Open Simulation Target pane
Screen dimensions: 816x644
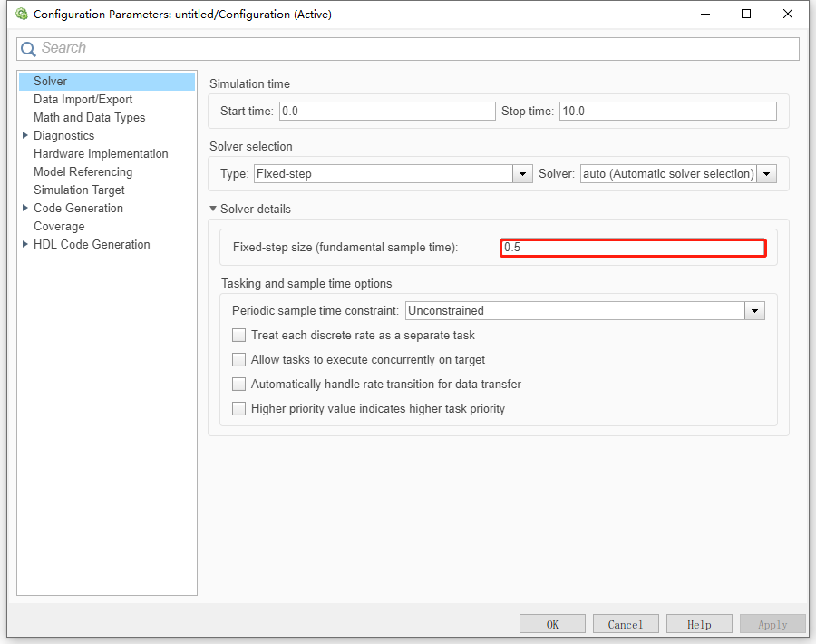pyautogui.click(x=79, y=190)
